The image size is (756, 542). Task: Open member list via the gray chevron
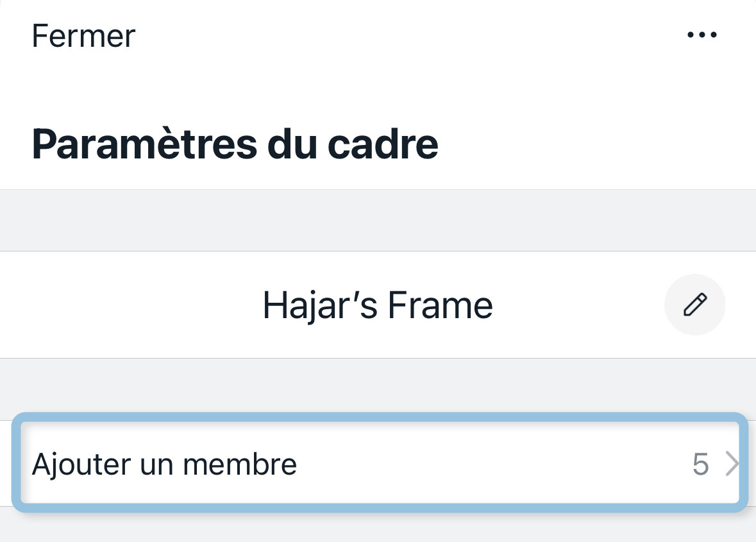pos(732,464)
